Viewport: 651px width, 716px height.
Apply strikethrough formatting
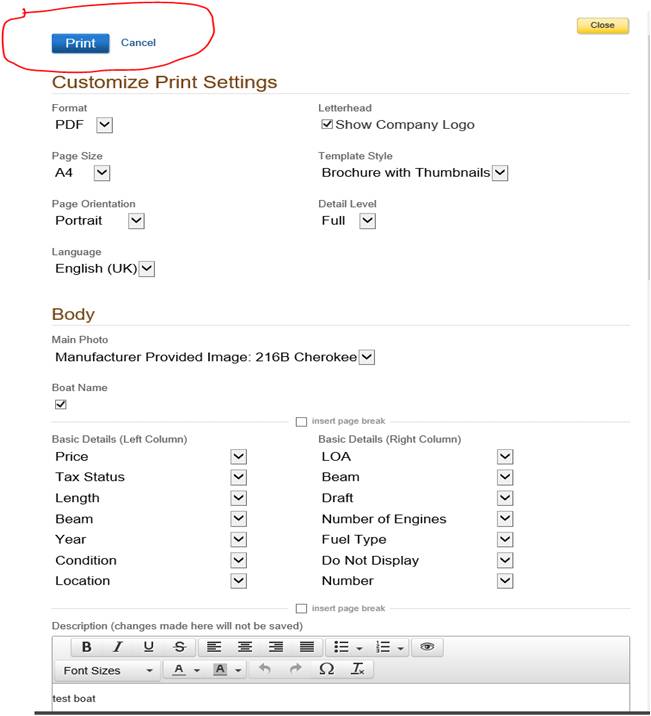pyautogui.click(x=179, y=647)
